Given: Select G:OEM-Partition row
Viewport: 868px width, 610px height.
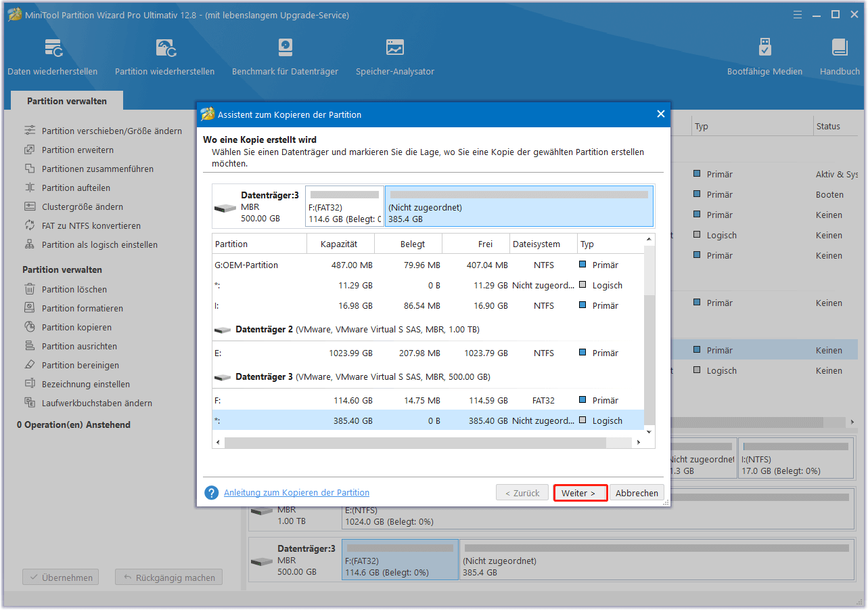Looking at the screenshot, I should tap(428, 265).
